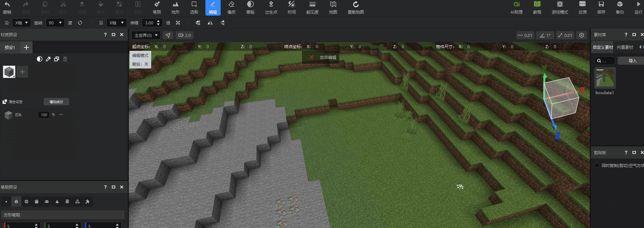Select the cube brush shape

click(x=16, y=202)
